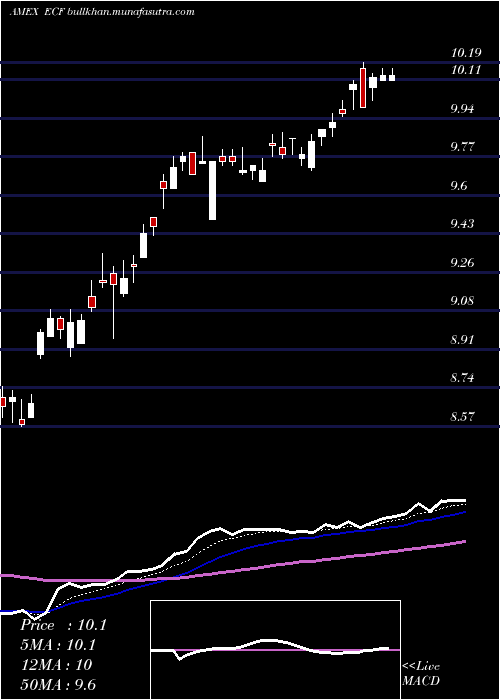Click the AMEX ECF bullkhan.munafasutra.com title text
Viewport: 500px width, 700px height.
click(102, 12)
